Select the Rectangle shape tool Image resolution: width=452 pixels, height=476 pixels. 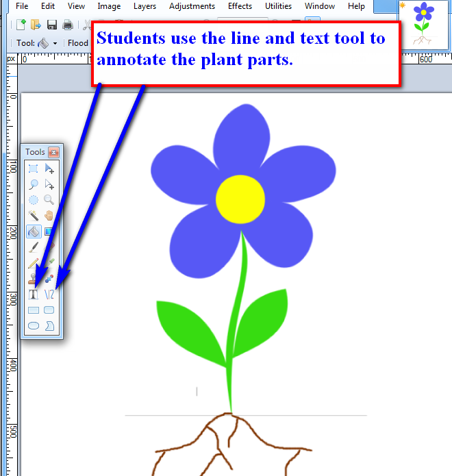(34, 310)
